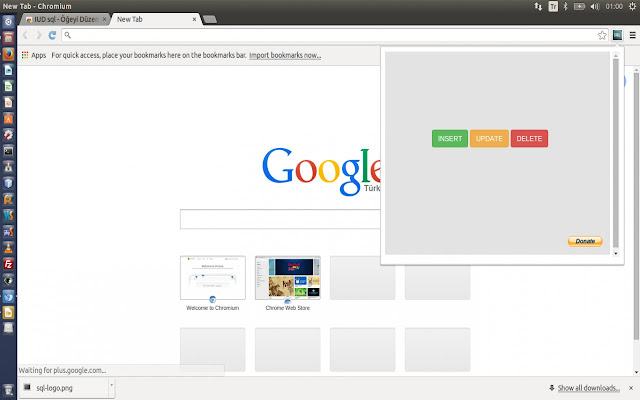This screenshot has width=640, height=400.
Task: Close the downloads bar
Action: pos(631,388)
